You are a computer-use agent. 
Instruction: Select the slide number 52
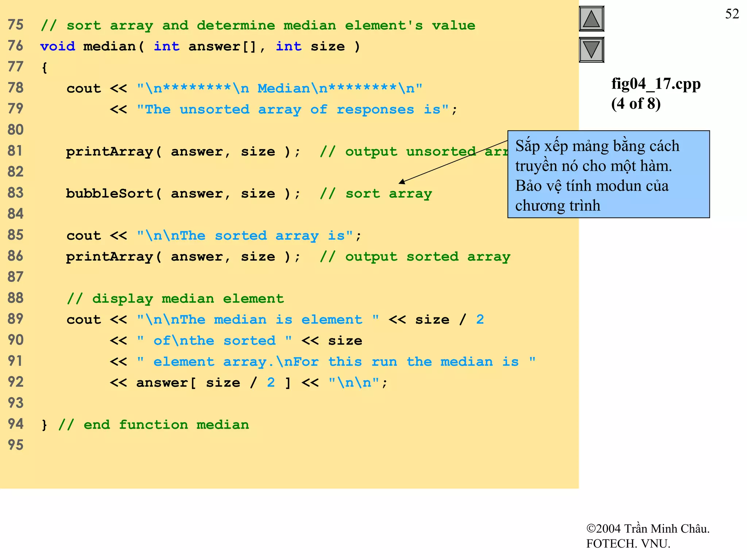click(732, 14)
